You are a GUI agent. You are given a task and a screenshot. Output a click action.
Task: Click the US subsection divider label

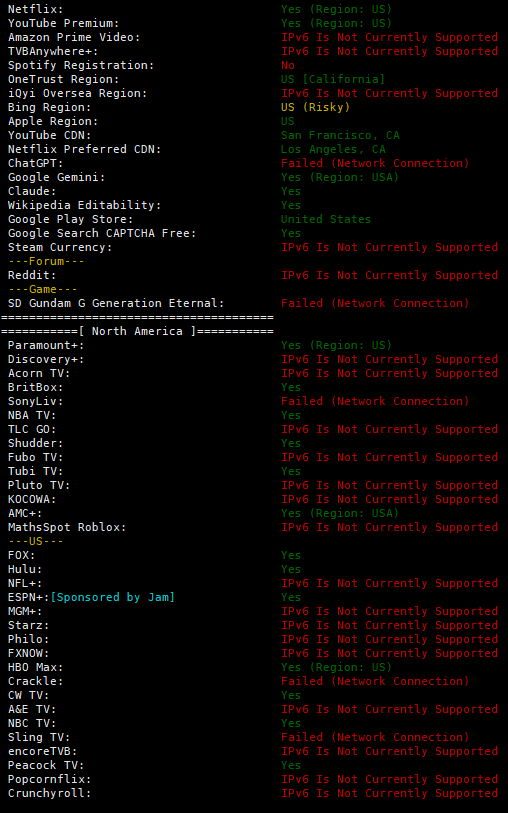pyautogui.click(x=36, y=541)
